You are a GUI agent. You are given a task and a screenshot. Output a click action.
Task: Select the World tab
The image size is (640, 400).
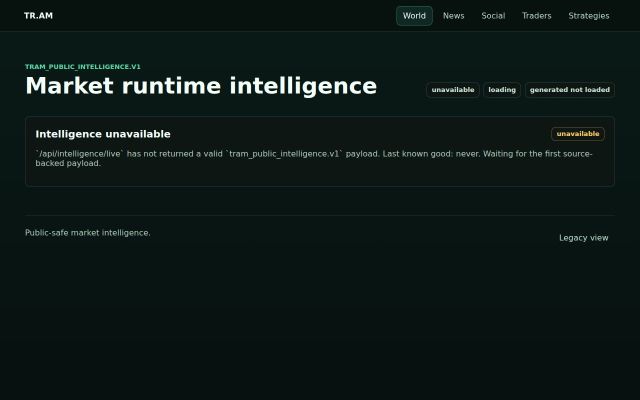pyautogui.click(x=414, y=16)
